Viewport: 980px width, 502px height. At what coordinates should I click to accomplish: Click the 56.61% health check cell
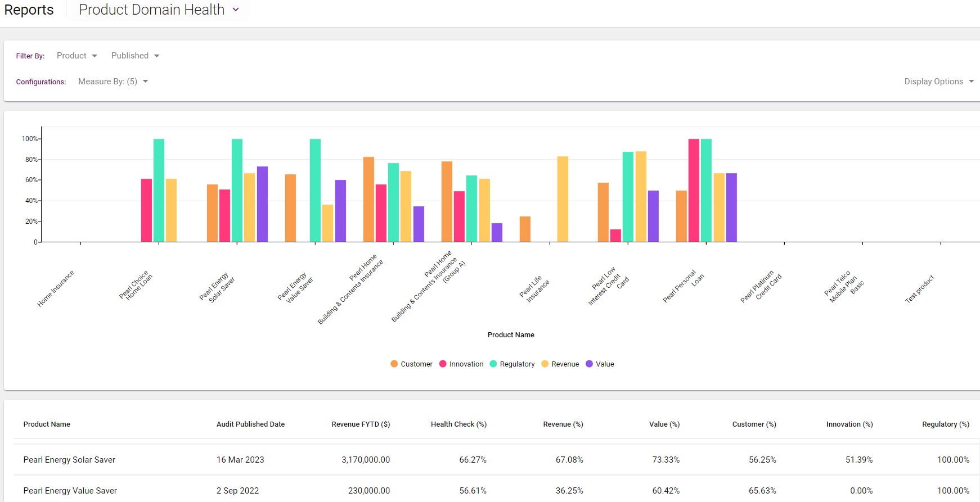(x=473, y=491)
